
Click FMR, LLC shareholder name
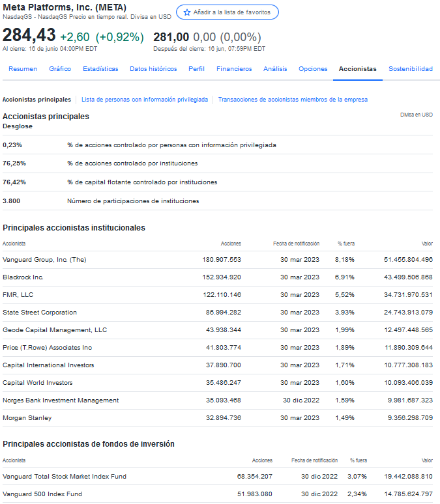pyautogui.click(x=18, y=295)
